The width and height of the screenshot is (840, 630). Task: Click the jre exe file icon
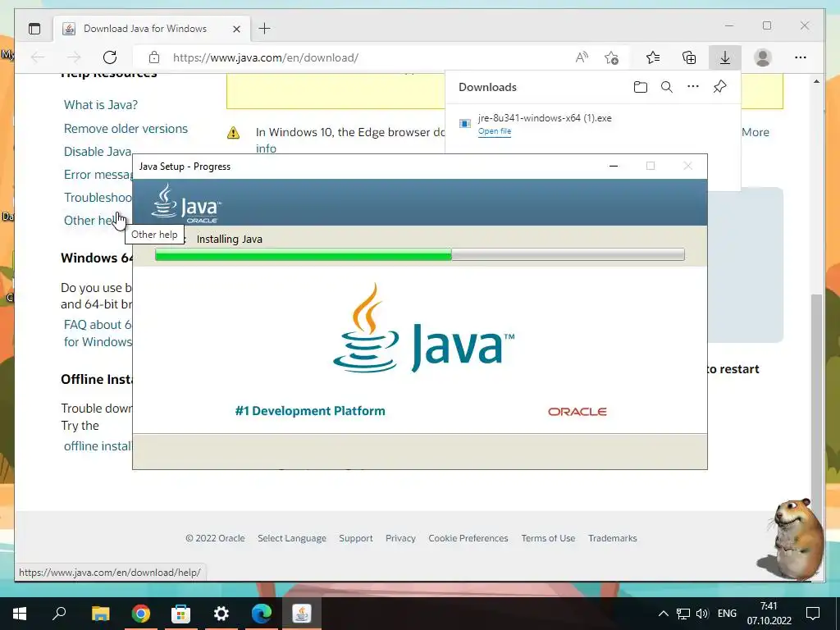coord(465,123)
